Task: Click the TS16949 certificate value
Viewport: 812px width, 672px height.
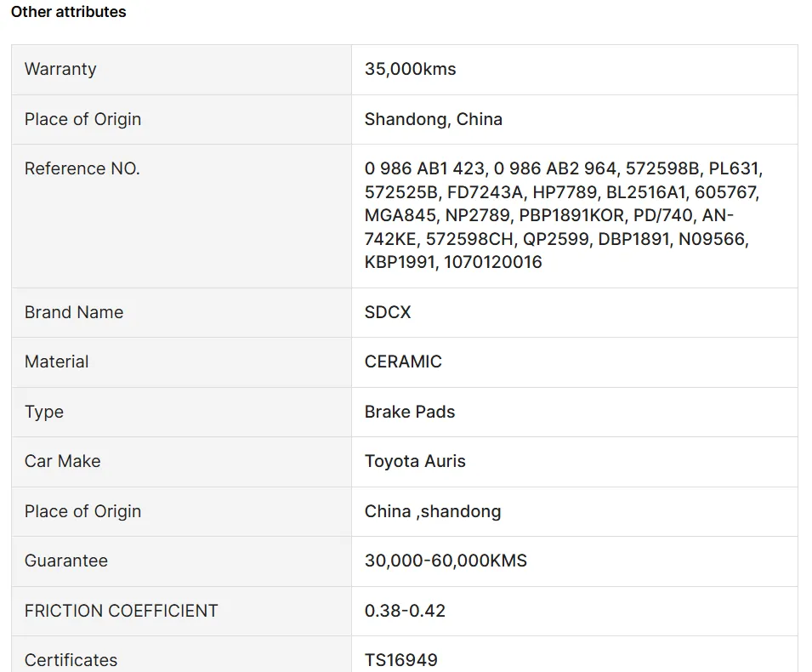Action: coord(400,660)
